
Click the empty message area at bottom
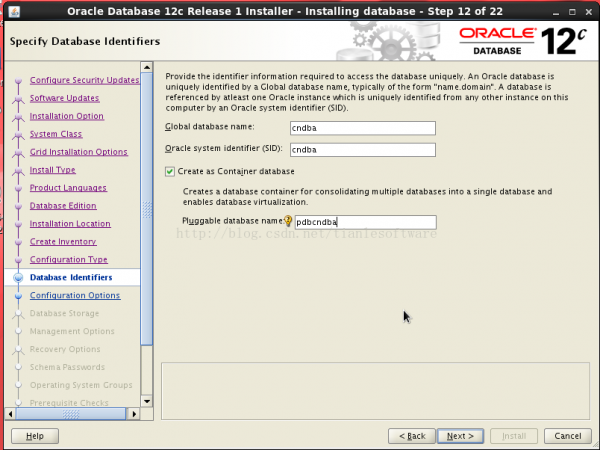click(x=375, y=391)
